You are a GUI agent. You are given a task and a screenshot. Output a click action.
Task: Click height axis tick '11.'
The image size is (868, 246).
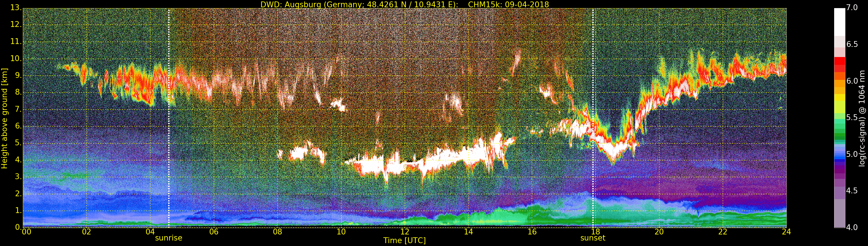16,41
